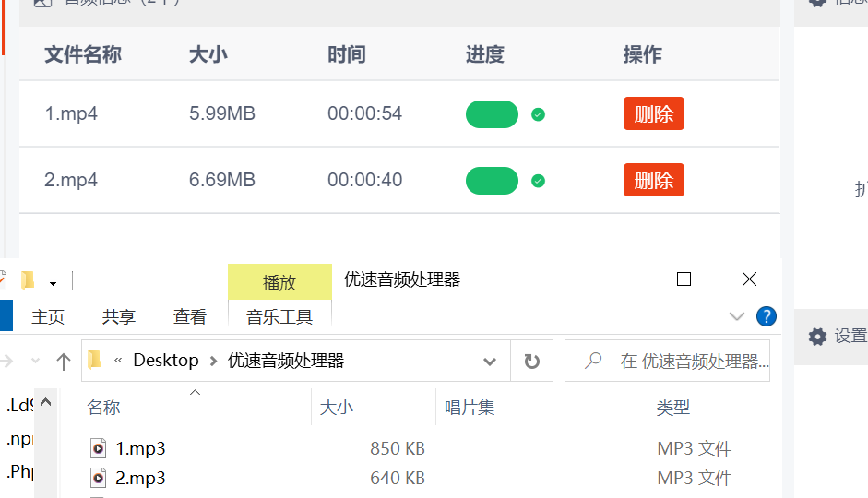Delete 2.mp4 with the 删除 button
868x498 pixels.
(654, 180)
